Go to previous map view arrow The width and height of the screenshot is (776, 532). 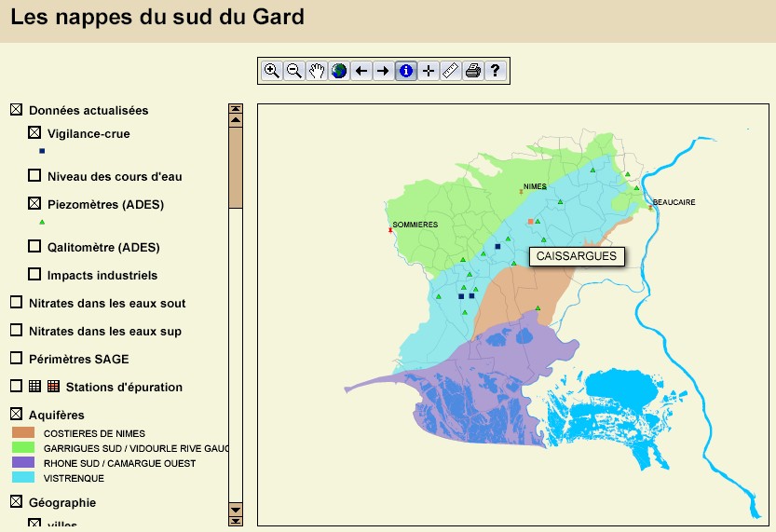coord(361,71)
